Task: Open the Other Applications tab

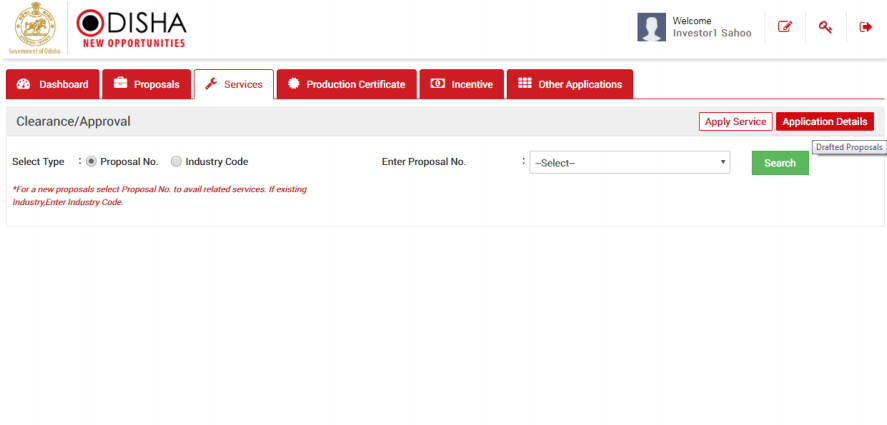Action: tap(570, 84)
